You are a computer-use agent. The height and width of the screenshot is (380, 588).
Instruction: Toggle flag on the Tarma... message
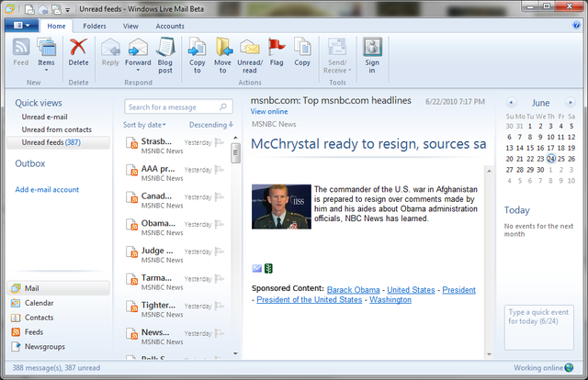(x=220, y=279)
